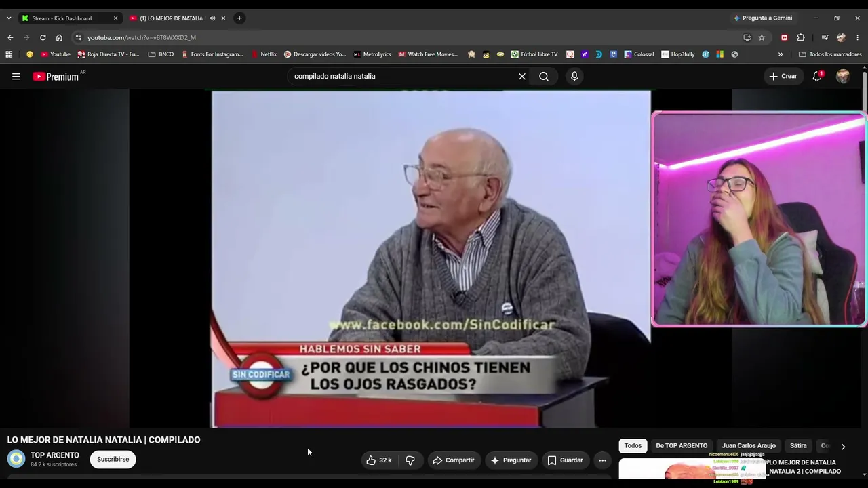The image size is (868, 488).
Task: Open the Netflix bookmark
Action: pos(264,54)
